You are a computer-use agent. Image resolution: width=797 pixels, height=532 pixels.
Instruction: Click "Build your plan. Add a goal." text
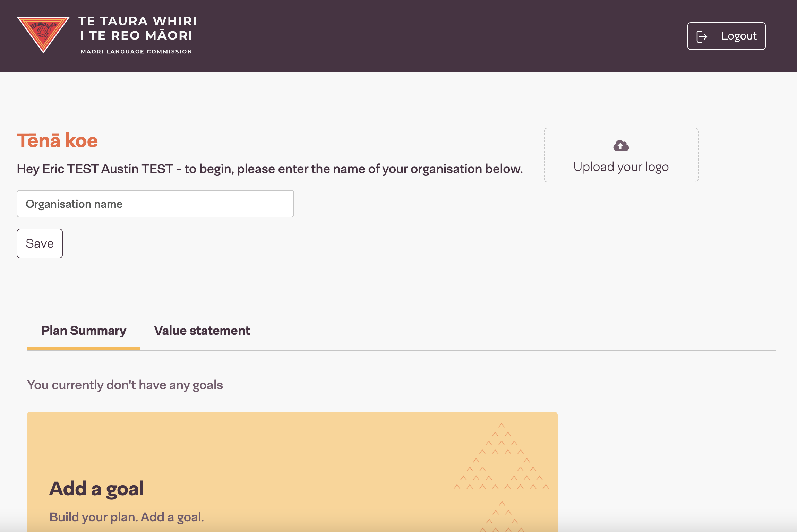[x=127, y=517]
